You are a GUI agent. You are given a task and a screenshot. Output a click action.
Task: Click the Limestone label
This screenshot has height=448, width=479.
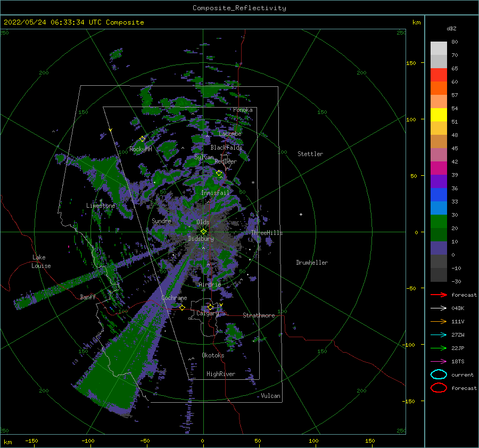pyautogui.click(x=101, y=206)
